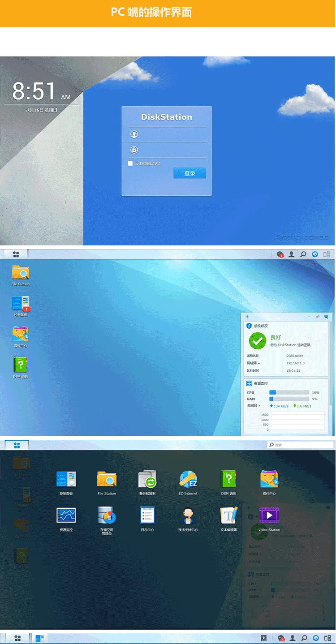Click the upload queue icon in taskbar
This screenshot has width=336, height=644.
coord(264,638)
